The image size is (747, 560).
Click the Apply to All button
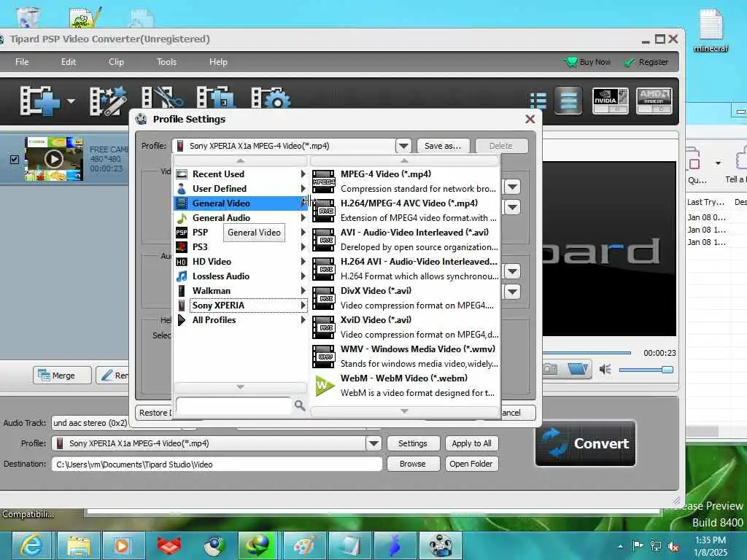tap(472, 443)
